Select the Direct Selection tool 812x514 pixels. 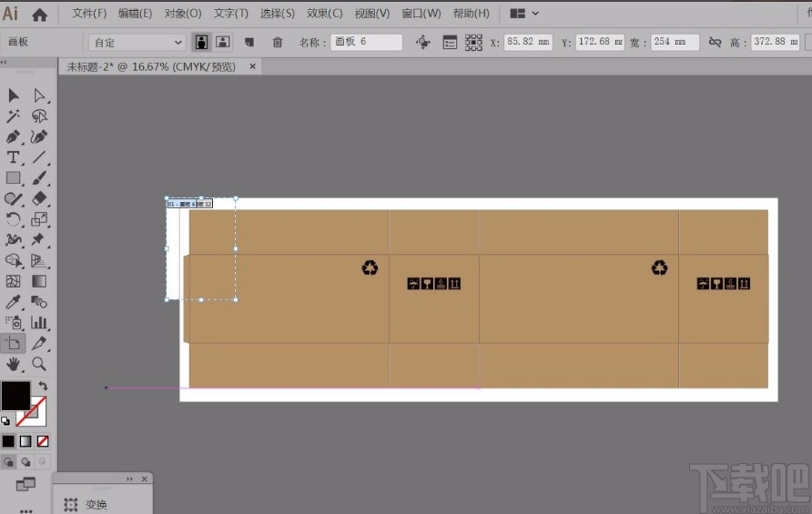39,96
